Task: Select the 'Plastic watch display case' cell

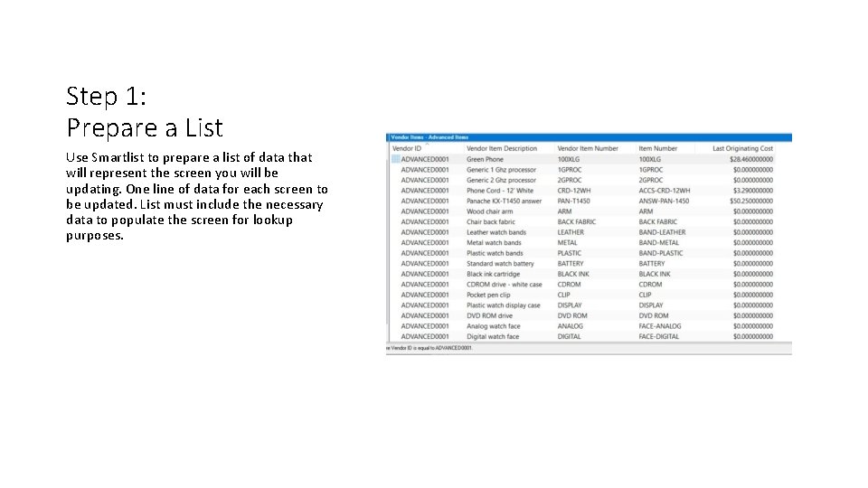Action: click(x=504, y=306)
